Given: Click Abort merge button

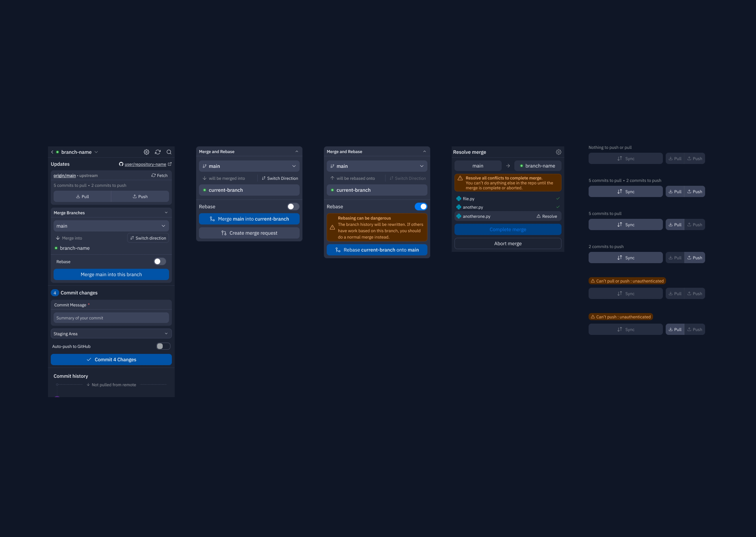Looking at the screenshot, I should (x=508, y=243).
